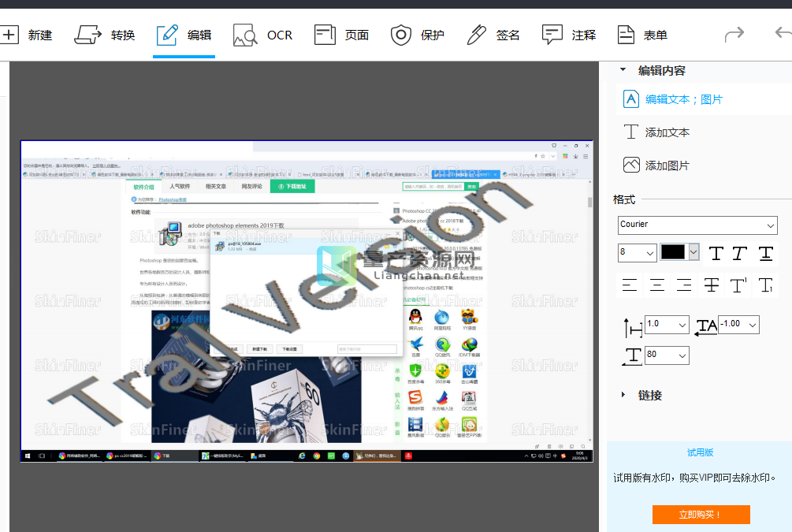Click the horizontal scale T icon

pyautogui.click(x=632, y=356)
